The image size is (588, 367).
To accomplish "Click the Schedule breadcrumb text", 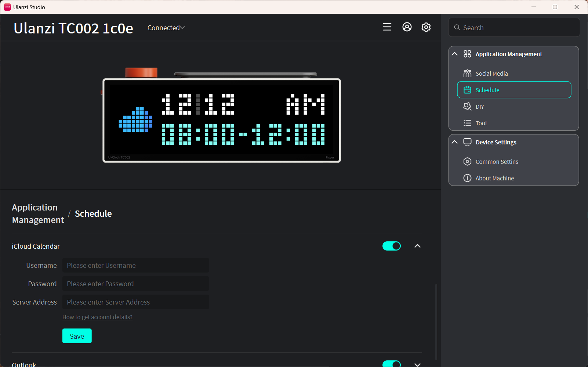I will coord(93,214).
